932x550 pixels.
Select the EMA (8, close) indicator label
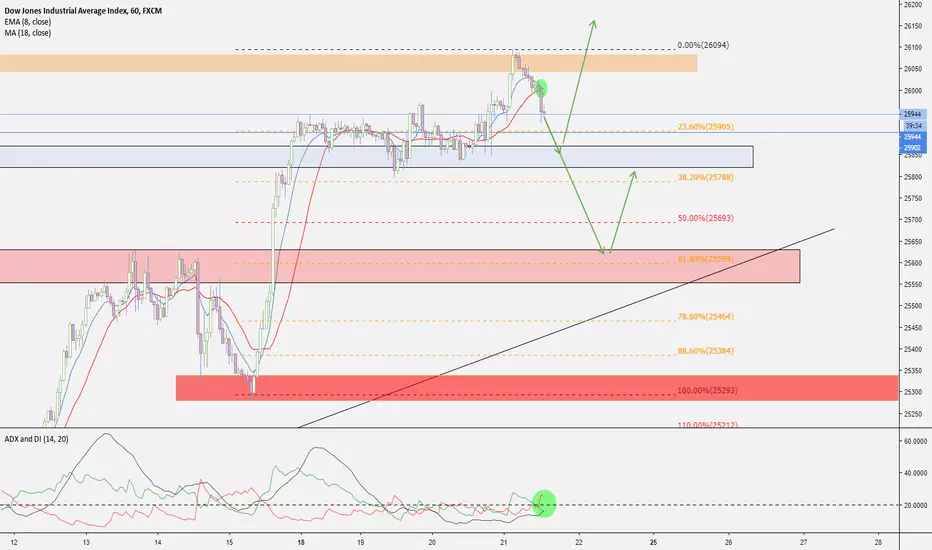28,22
